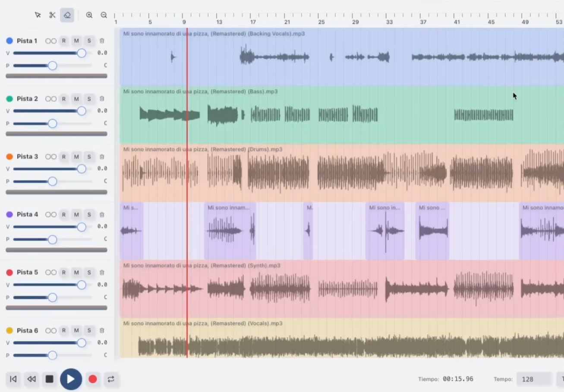Click the headphones icon on Pista 2
Screen dimensions: 564x392
[51, 98]
